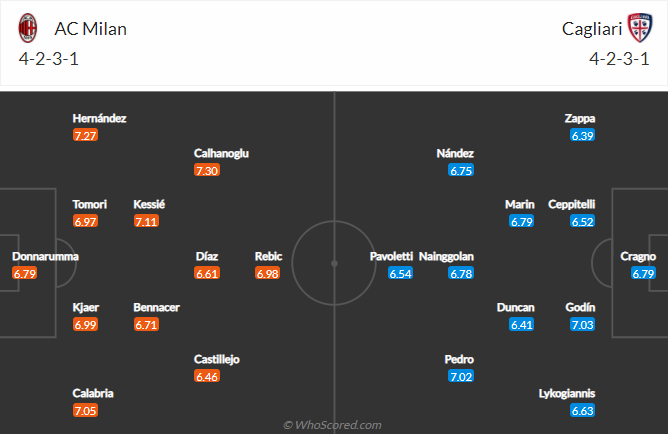Select Nainggolan's 6.78 rating badge
Viewport: 668px width, 434px height.
461,273
